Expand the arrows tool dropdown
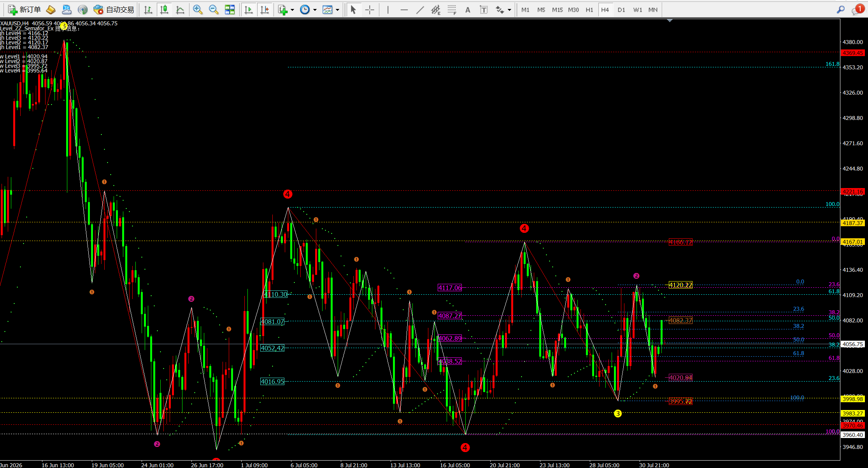 tap(509, 10)
